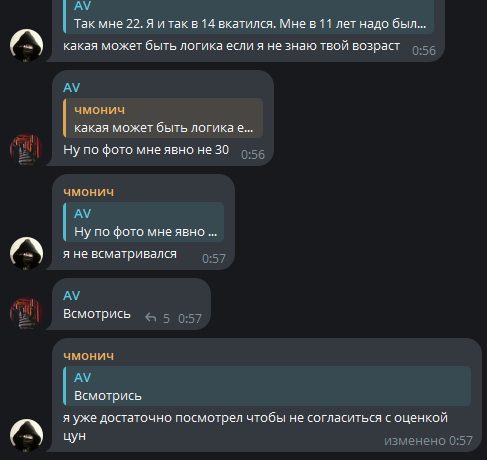This screenshot has width=487, height=460.
Task: Click message text 'Ну по фото мне явно не 30'
Action: point(146,150)
